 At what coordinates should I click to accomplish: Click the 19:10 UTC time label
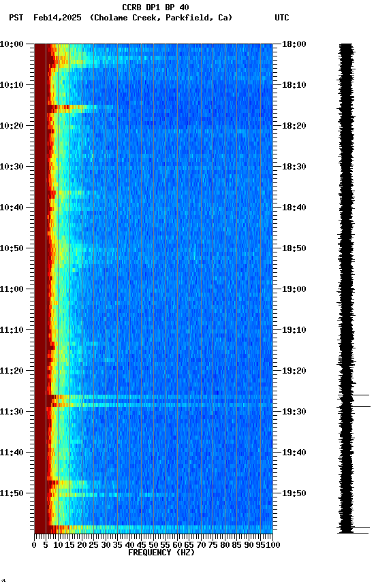[294, 330]
